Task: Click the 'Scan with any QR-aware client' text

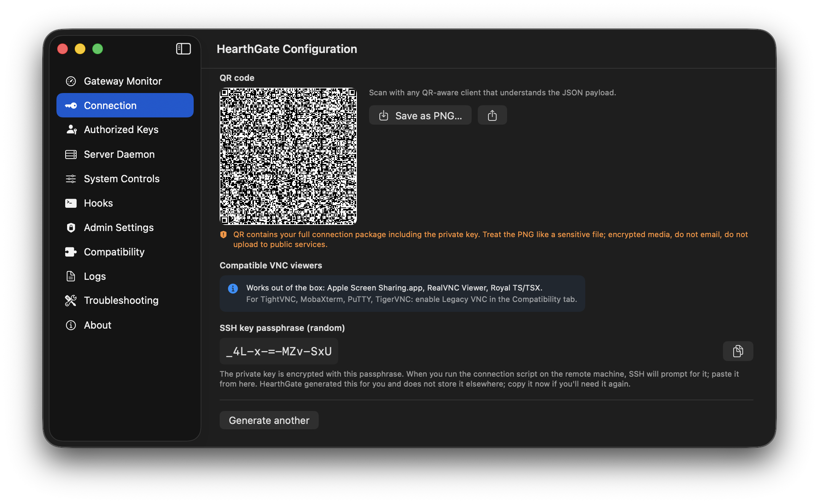Action: tap(492, 93)
